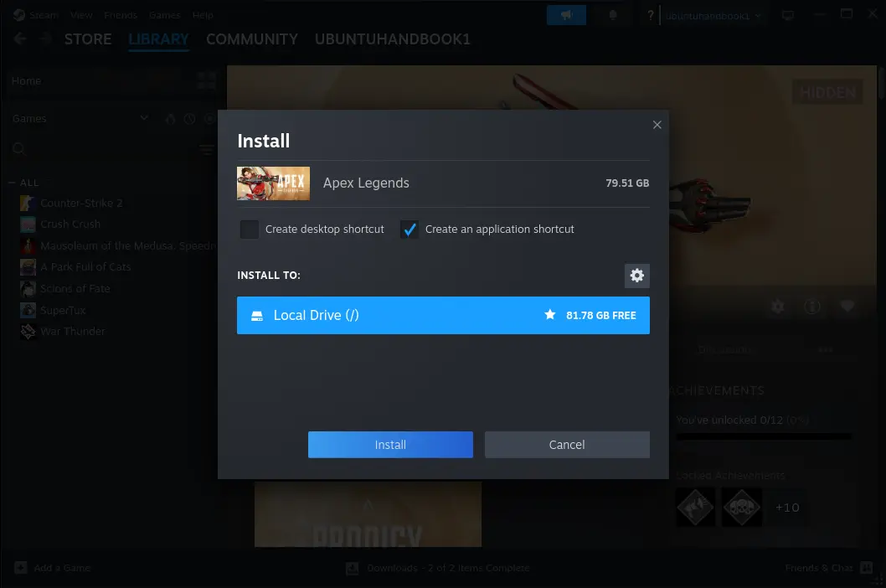886x588 pixels.
Task: Toggle ready-to-play filter icon
Action: 209,119
